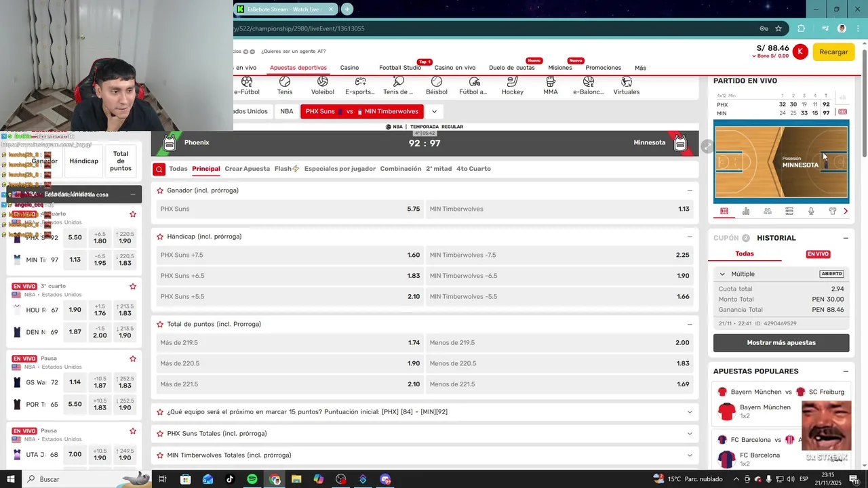
Task: Show the bar chart statistics in live tracker
Action: (x=746, y=211)
